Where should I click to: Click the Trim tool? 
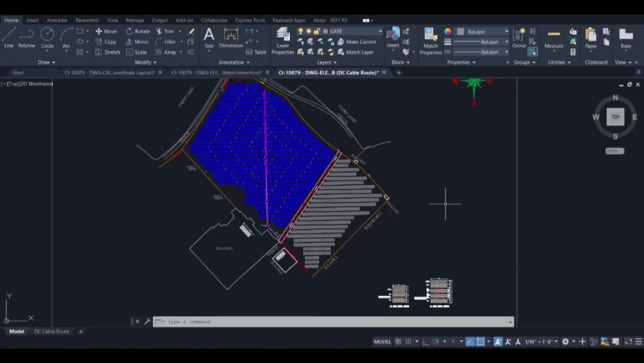[x=165, y=31]
